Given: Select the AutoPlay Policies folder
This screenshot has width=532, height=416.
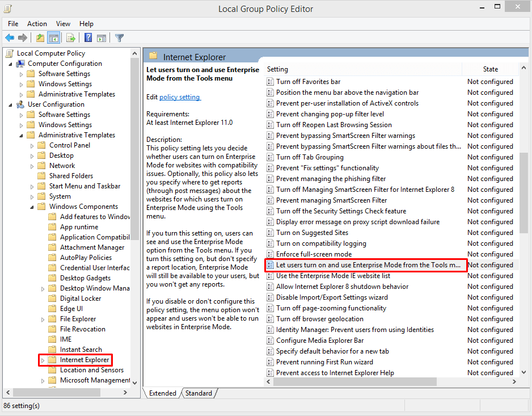Looking at the screenshot, I should 86,258.
